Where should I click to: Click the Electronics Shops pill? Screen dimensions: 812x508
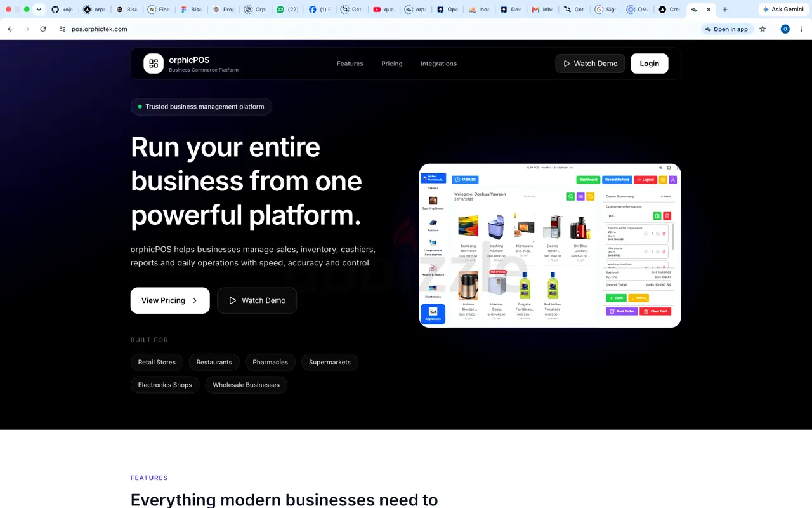(x=165, y=385)
